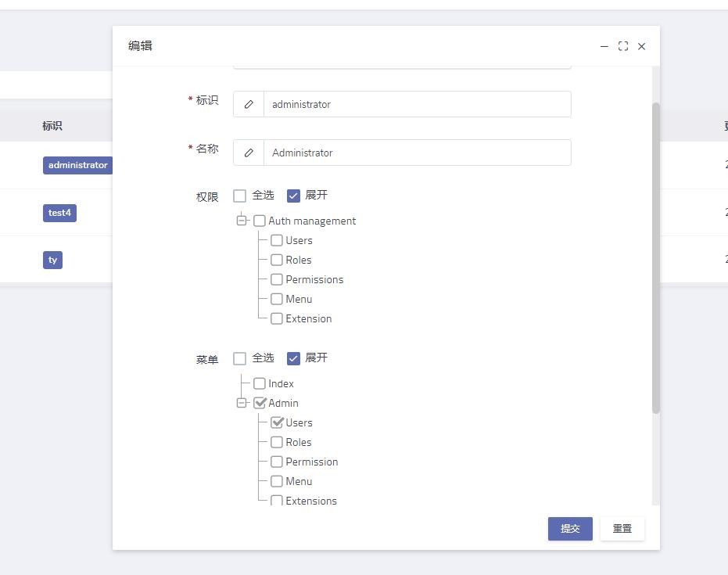Viewport: 728px width, 575px height.
Task: Click the 提交 submit button
Action: (570, 529)
